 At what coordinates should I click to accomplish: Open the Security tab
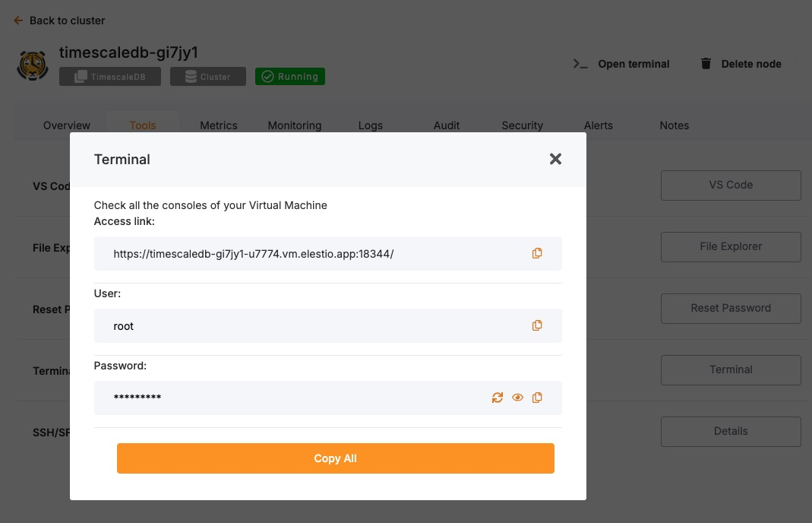click(522, 125)
